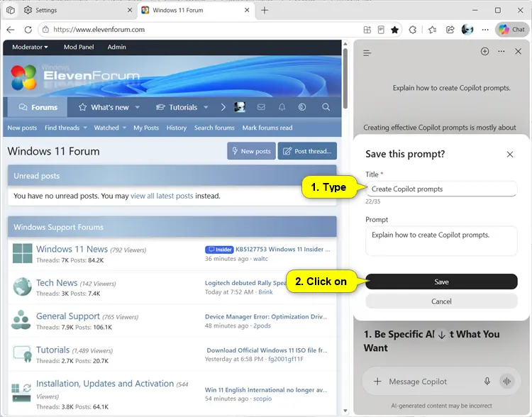The image size is (532, 417).
Task: Open the browser extensions puzzle icon
Action: tap(413, 30)
